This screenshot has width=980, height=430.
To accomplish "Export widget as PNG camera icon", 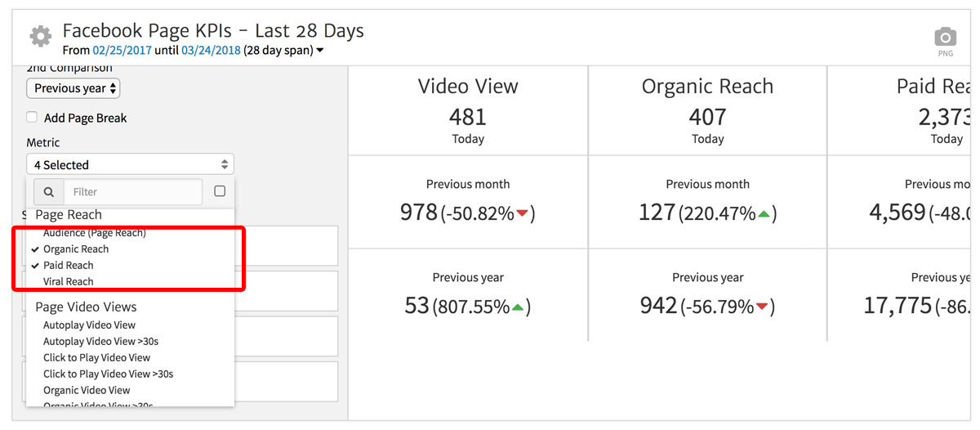I will coord(945,38).
